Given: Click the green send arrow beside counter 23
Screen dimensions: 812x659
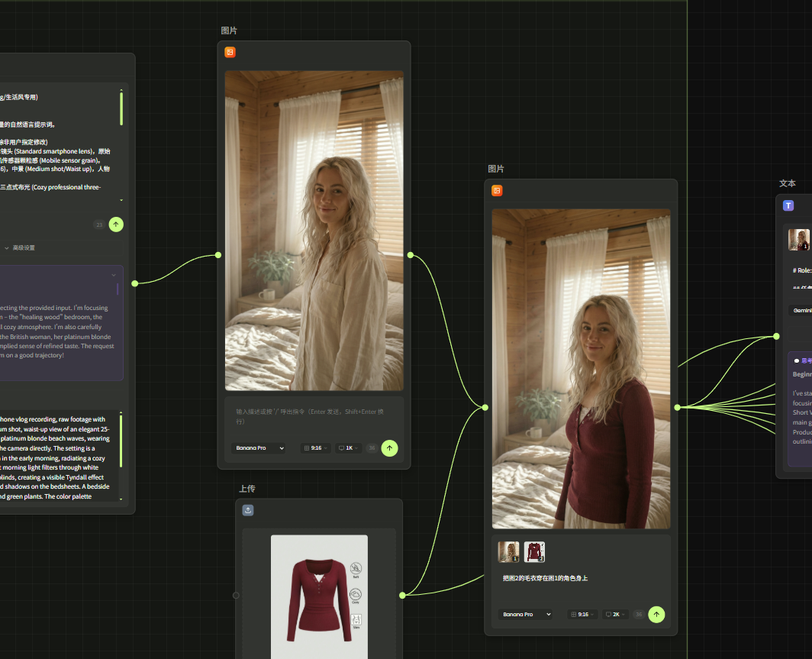Looking at the screenshot, I should click(116, 225).
